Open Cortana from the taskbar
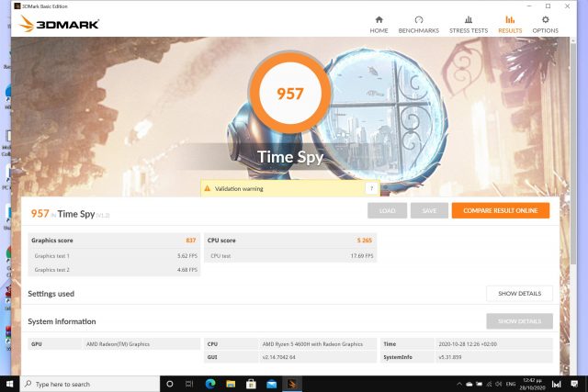This screenshot has height=392, width=588. (169, 384)
